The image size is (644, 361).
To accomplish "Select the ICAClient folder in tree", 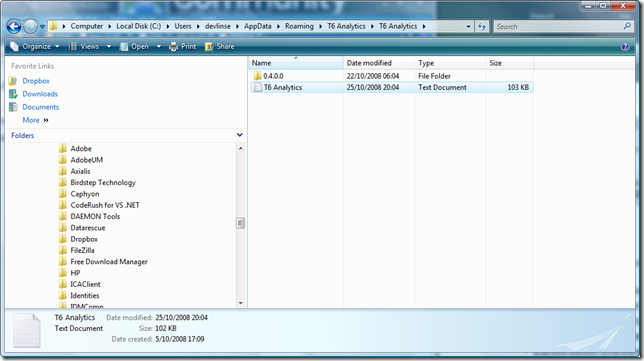I will (85, 284).
